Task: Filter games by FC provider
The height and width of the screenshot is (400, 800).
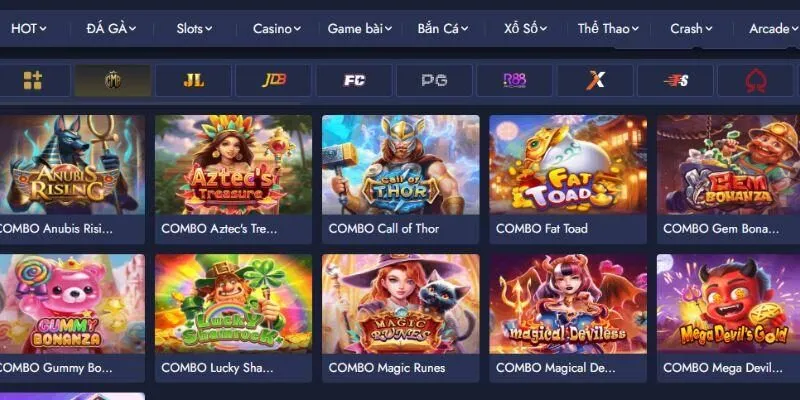Action: point(354,80)
